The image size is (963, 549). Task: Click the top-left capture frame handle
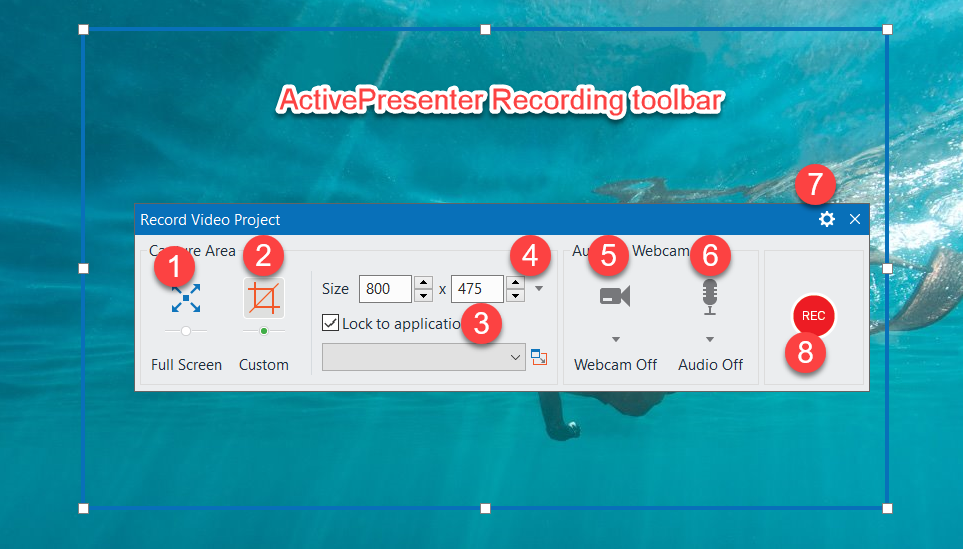pyautogui.click(x=84, y=29)
